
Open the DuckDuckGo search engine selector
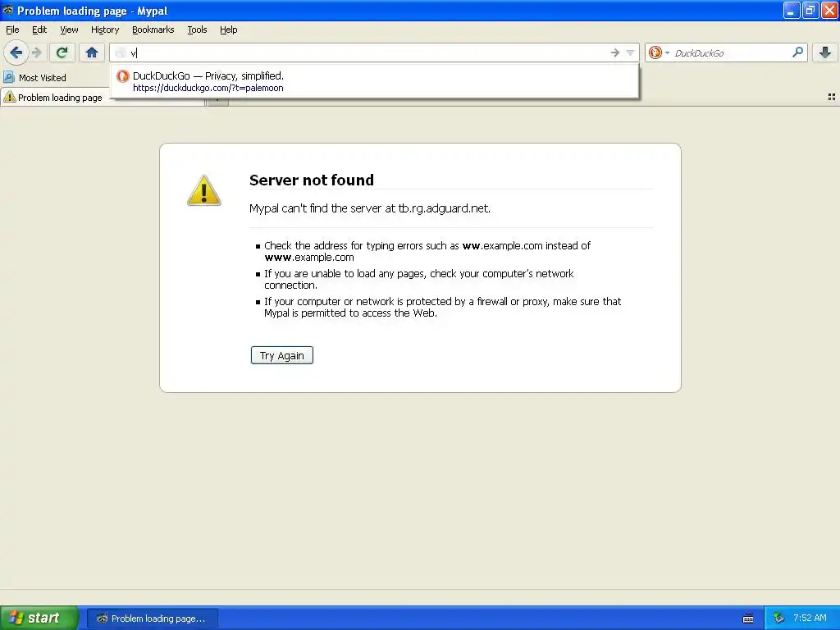(x=659, y=52)
